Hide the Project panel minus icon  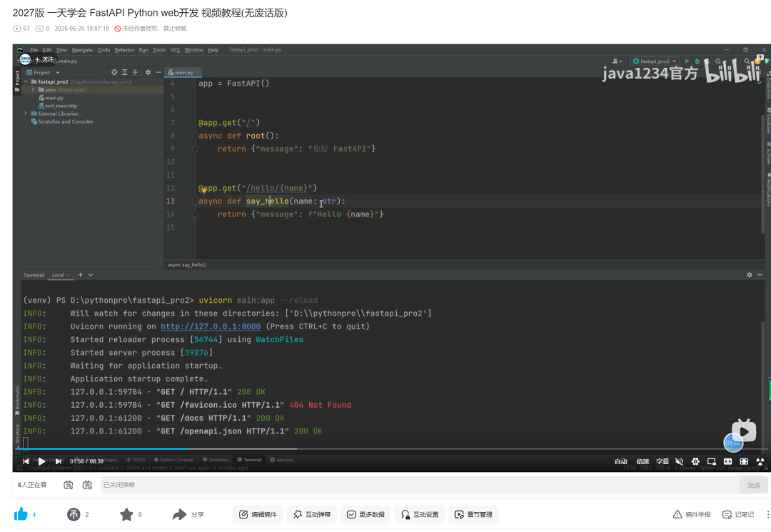[158, 72]
